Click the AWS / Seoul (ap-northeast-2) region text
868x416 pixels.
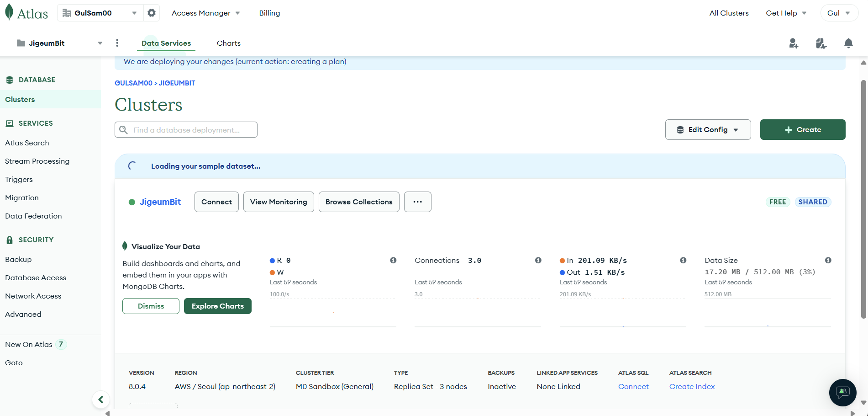coord(225,386)
